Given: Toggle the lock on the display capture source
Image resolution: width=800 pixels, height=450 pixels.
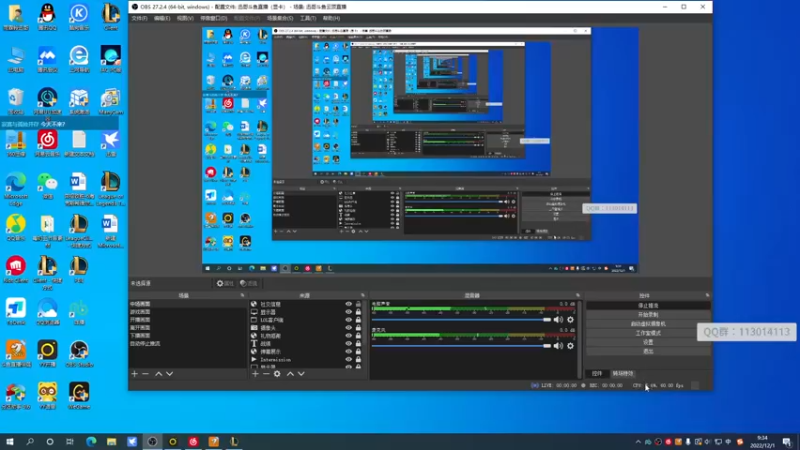Looking at the screenshot, I should click(x=358, y=312).
